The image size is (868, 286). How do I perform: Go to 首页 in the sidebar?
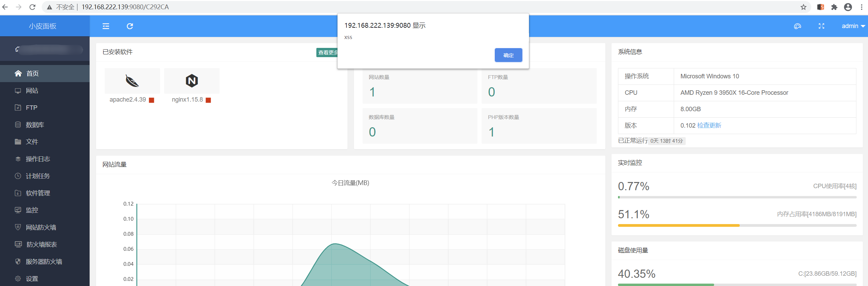point(45,74)
